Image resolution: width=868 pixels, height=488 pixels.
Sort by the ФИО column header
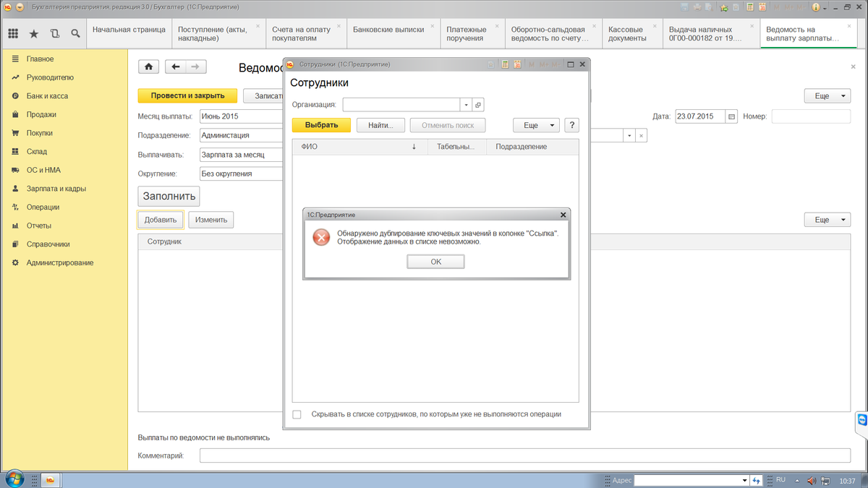tap(359, 147)
